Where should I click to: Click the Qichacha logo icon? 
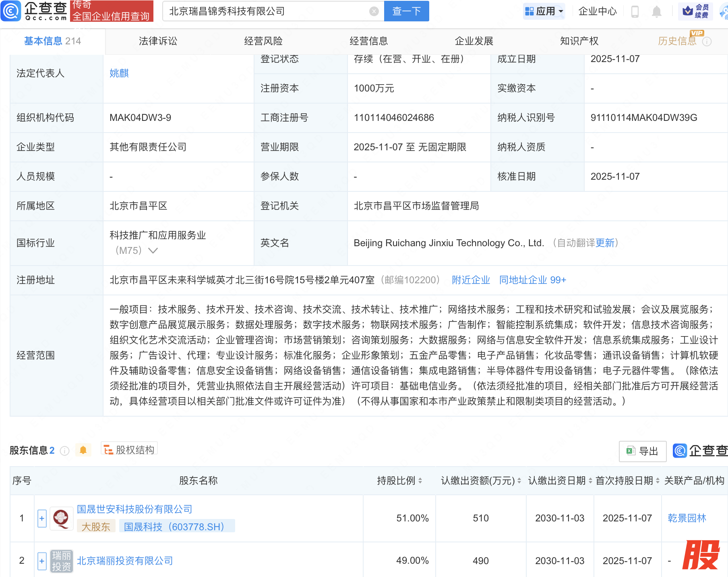pyautogui.click(x=11, y=11)
